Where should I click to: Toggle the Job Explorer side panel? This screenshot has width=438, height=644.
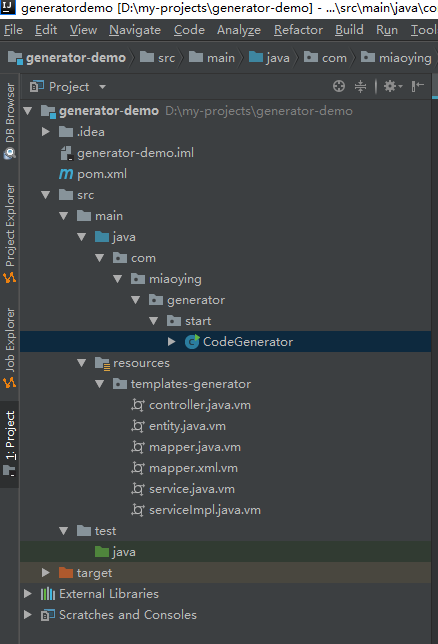[10, 347]
